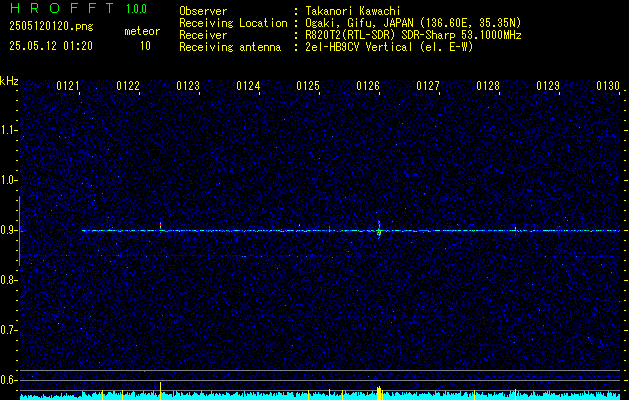Screen dimensions: 629x400
Task: Click the Receiving antenna label
Action: click(x=230, y=47)
